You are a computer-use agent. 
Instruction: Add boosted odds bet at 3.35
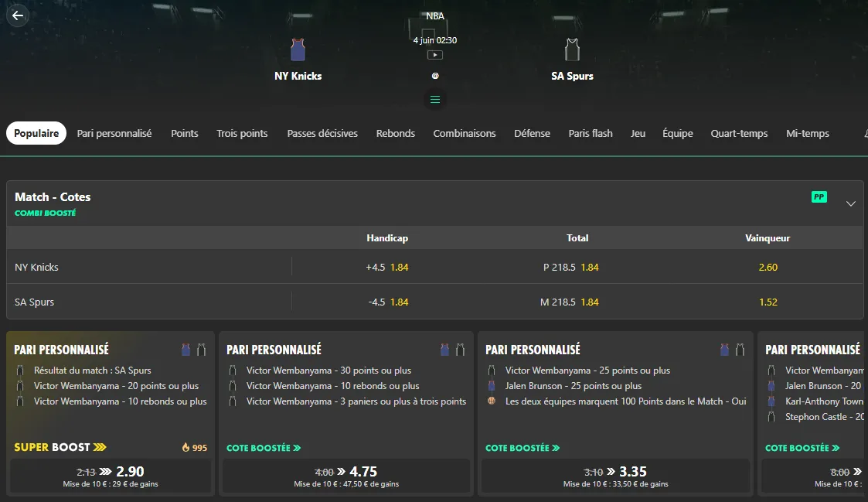(x=615, y=476)
